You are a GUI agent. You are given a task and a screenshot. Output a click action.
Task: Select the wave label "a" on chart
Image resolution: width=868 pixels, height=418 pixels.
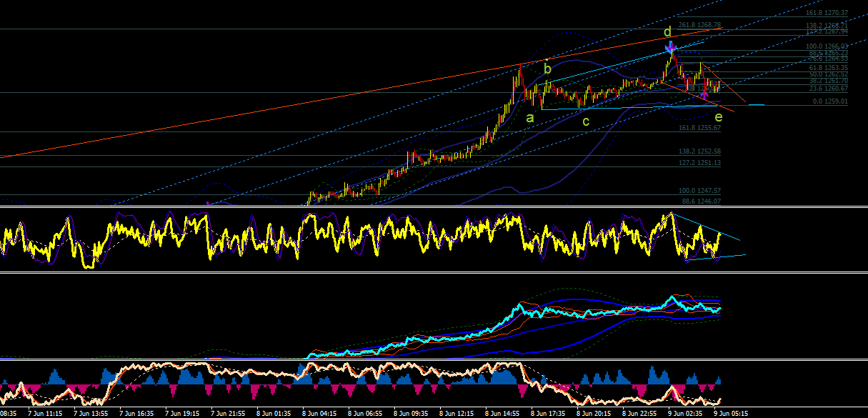coord(530,118)
